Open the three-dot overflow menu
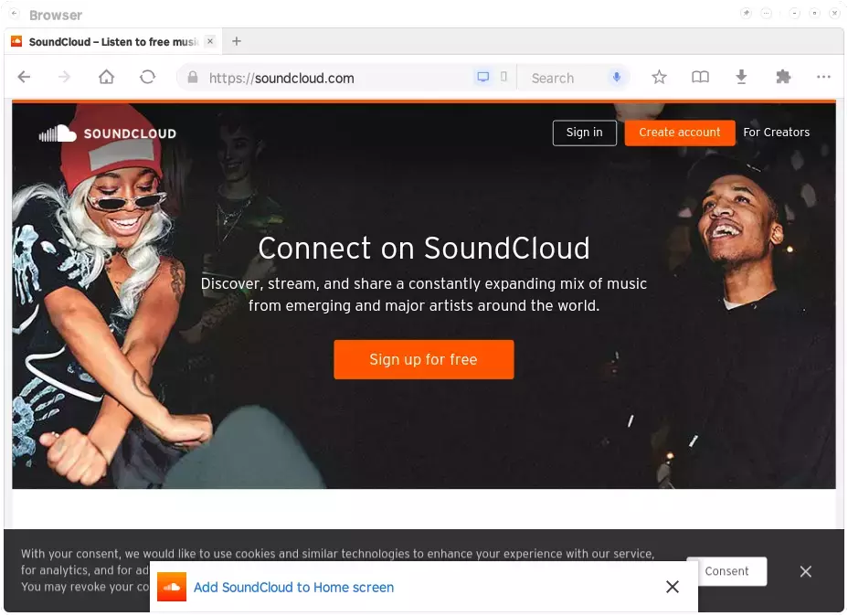848x616 pixels. (822, 77)
